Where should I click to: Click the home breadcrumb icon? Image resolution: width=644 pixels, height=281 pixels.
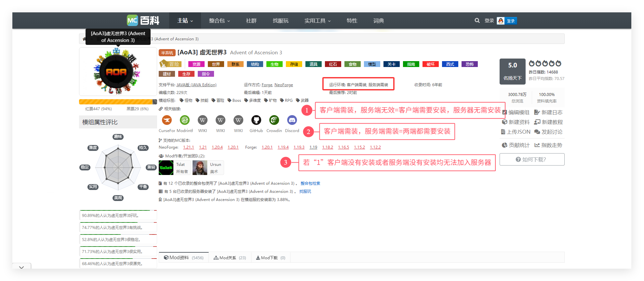[x=84, y=39]
